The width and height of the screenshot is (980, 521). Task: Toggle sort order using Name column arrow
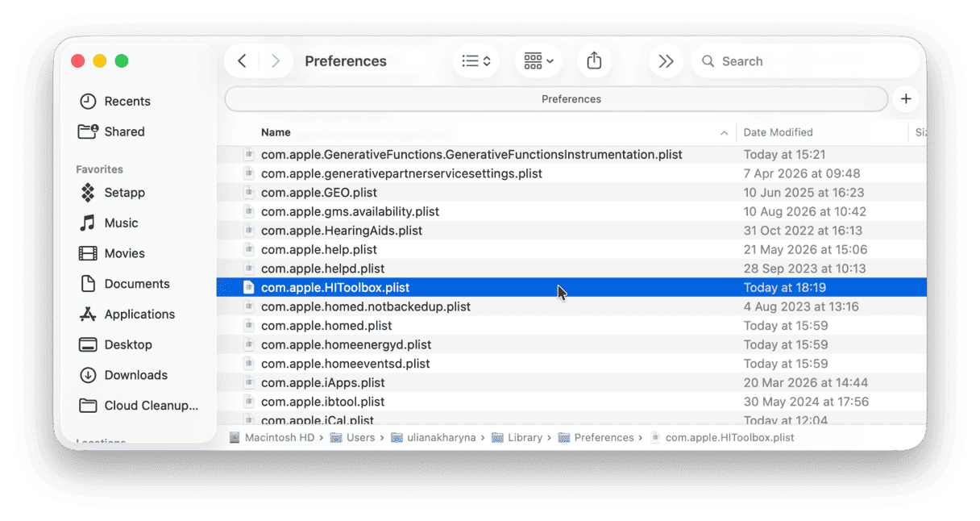(724, 133)
